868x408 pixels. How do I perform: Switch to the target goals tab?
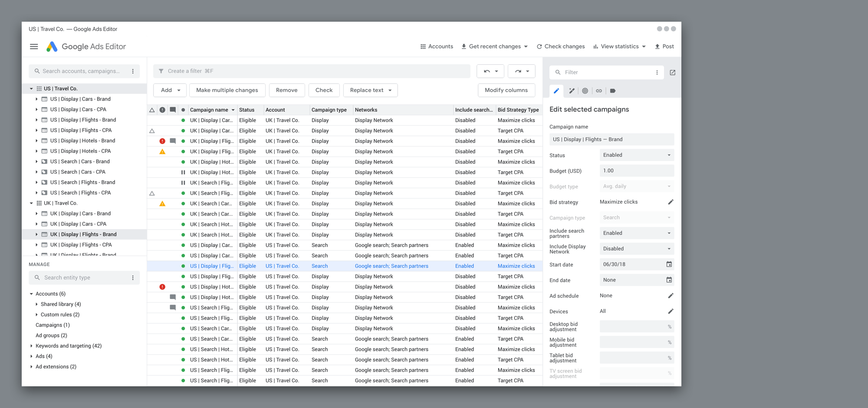585,91
